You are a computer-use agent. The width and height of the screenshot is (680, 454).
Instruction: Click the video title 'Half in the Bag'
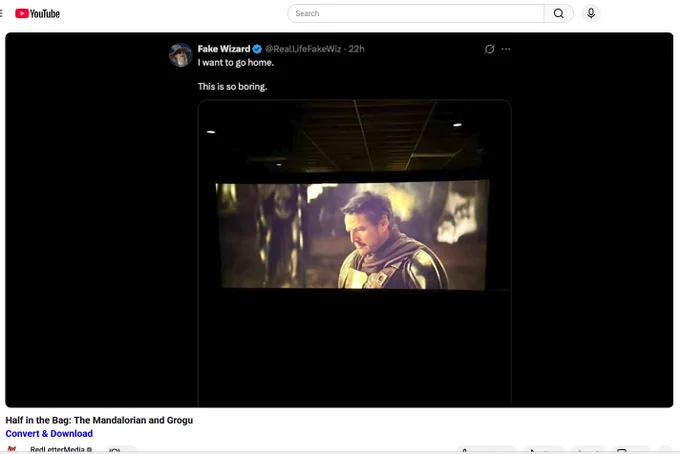tap(99, 420)
